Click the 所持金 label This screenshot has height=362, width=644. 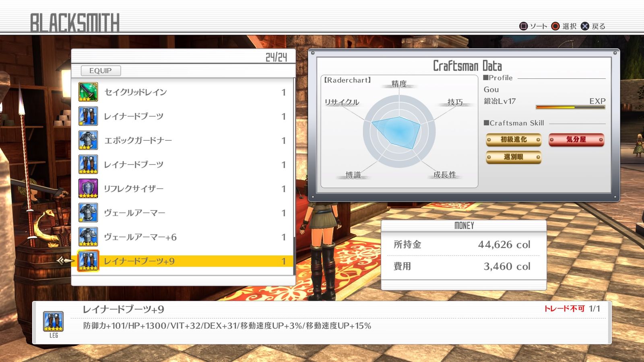click(407, 245)
